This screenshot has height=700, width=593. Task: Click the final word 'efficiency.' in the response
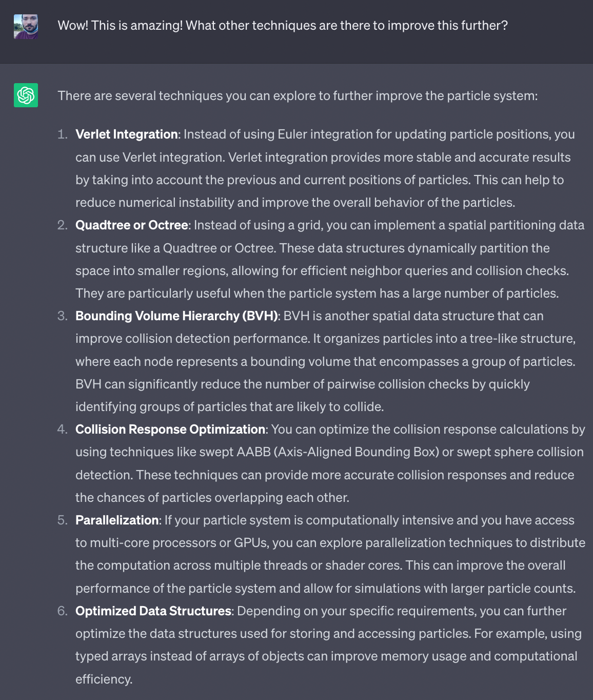[x=104, y=679]
